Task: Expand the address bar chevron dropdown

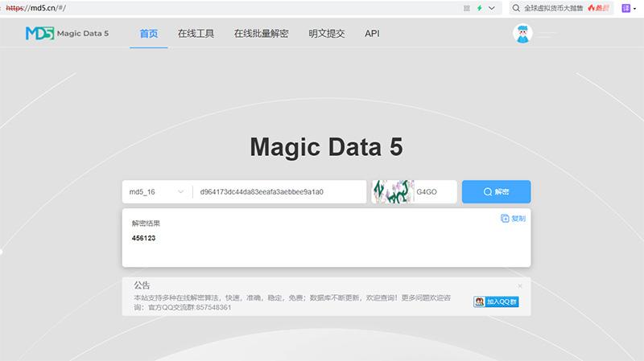Action: tap(492, 8)
